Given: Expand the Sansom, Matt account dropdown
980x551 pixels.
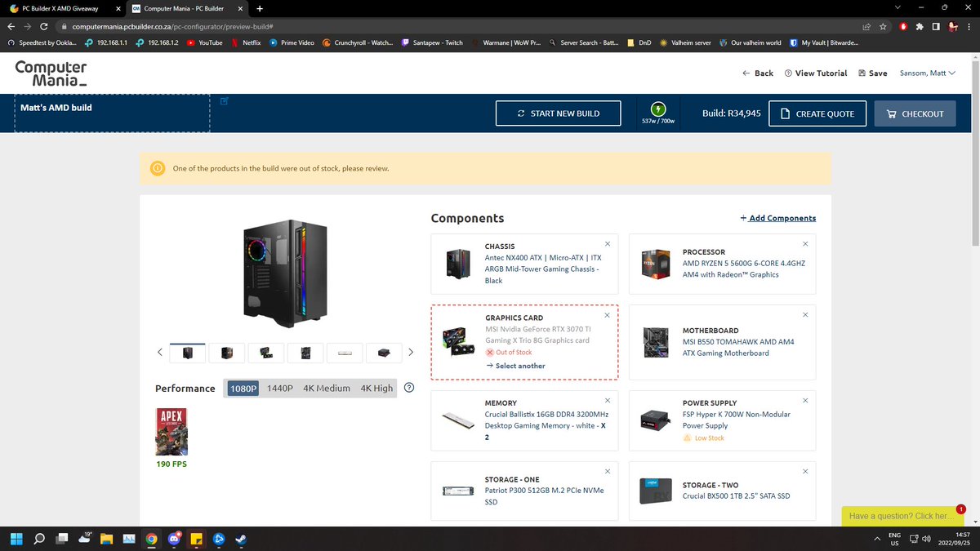Looking at the screenshot, I should pyautogui.click(x=927, y=73).
